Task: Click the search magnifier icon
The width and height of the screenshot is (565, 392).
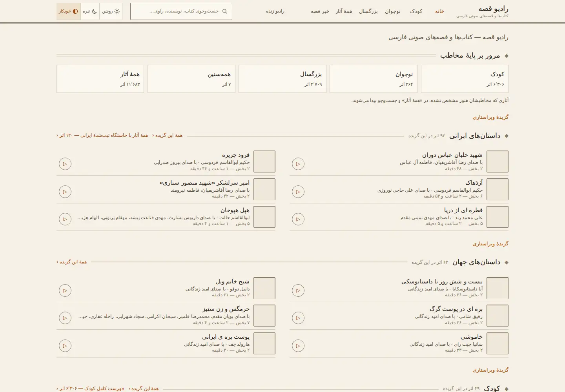Action: point(225,11)
